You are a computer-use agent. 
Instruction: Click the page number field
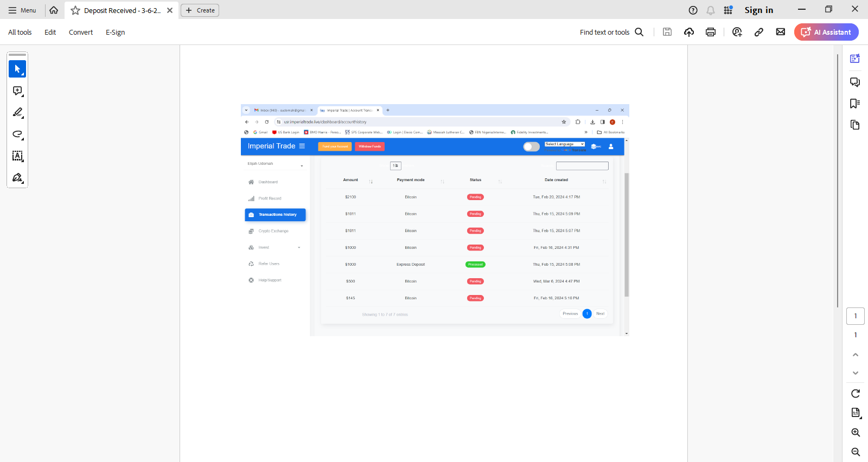click(x=856, y=316)
